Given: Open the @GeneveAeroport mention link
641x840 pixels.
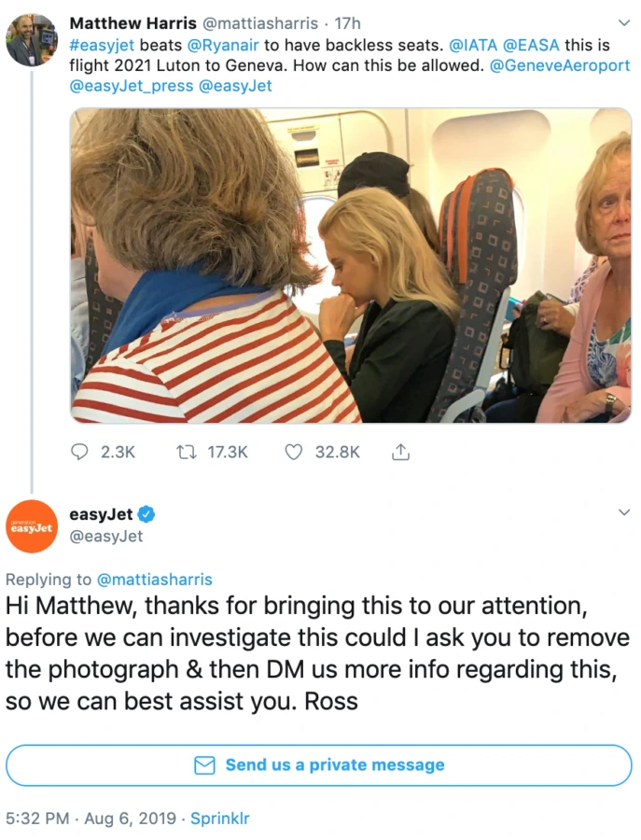Looking at the screenshot, I should coord(560,65).
